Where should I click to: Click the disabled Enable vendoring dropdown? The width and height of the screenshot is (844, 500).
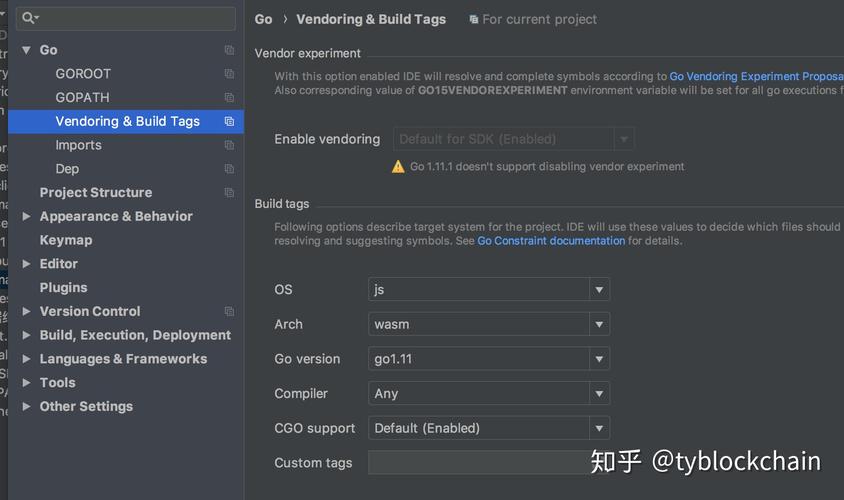coord(514,139)
